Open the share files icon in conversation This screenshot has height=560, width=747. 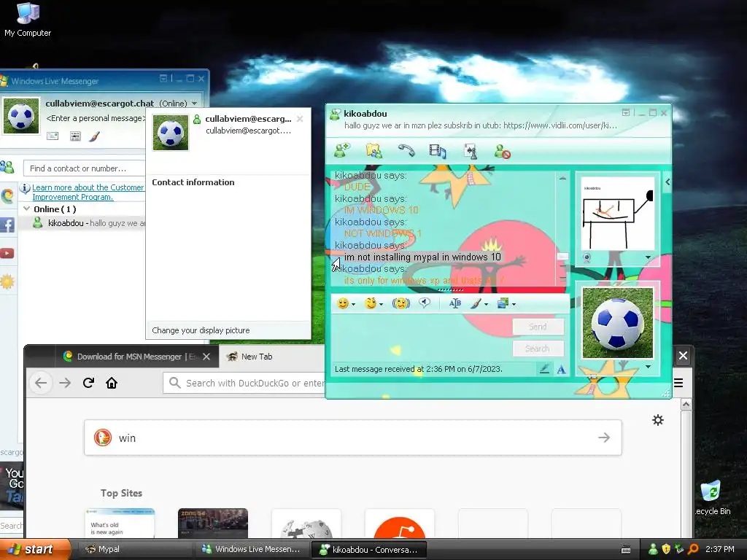tap(374, 151)
